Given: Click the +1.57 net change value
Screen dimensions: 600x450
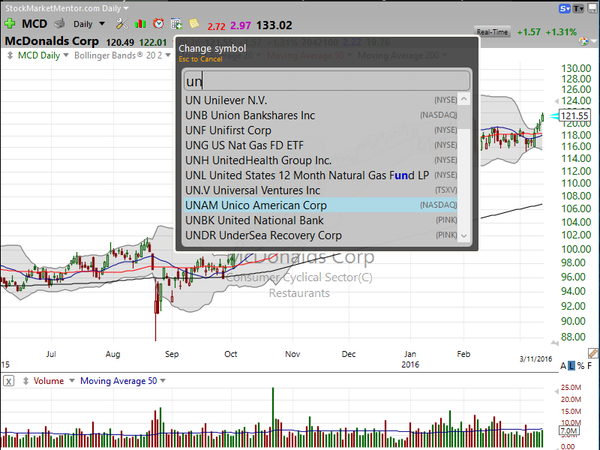Looking at the screenshot, I should coord(528,32).
